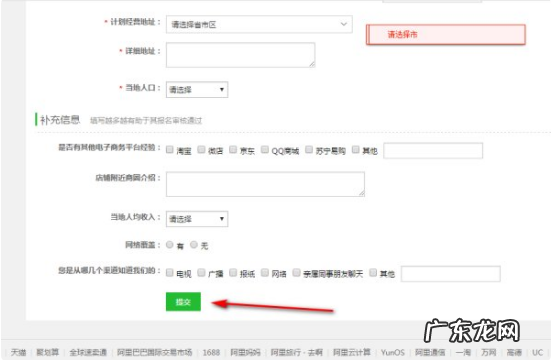Check the 淘宝 platform checkbox
This screenshot has height=360, width=558.
click(170, 149)
